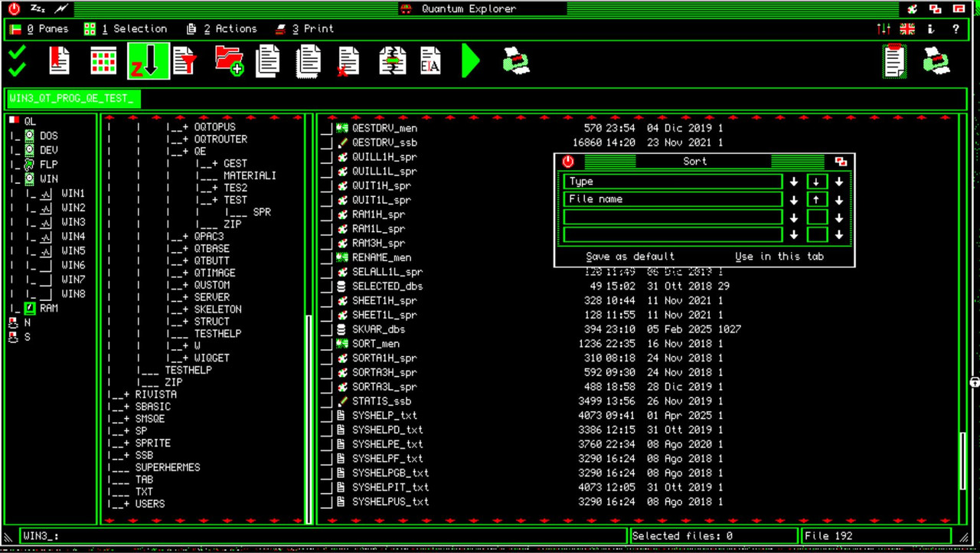Tick the checkbox for QESTDRV_men
980x553 pixels.
point(327,129)
